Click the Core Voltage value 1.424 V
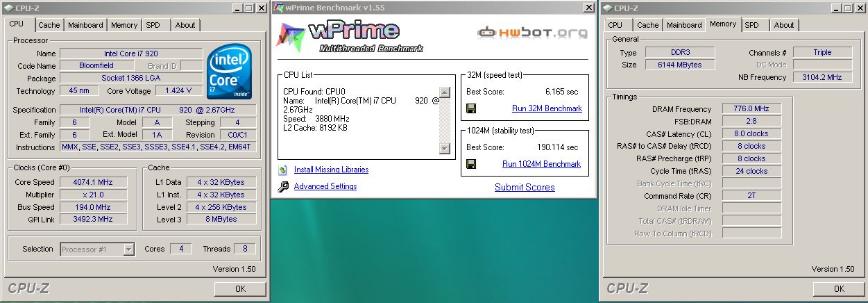The width and height of the screenshot is (868, 303). pos(179,91)
